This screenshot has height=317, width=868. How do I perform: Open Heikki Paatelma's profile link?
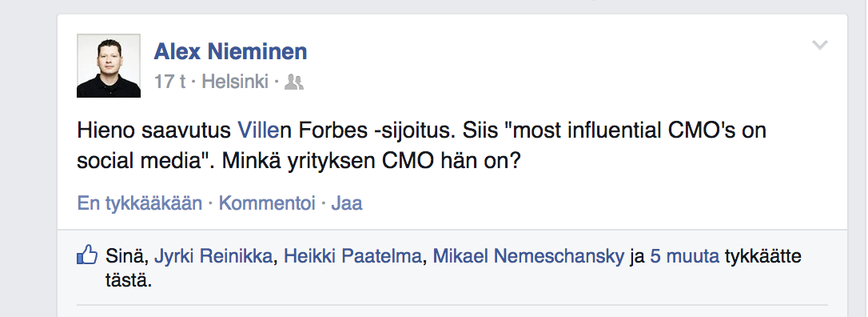click(352, 257)
